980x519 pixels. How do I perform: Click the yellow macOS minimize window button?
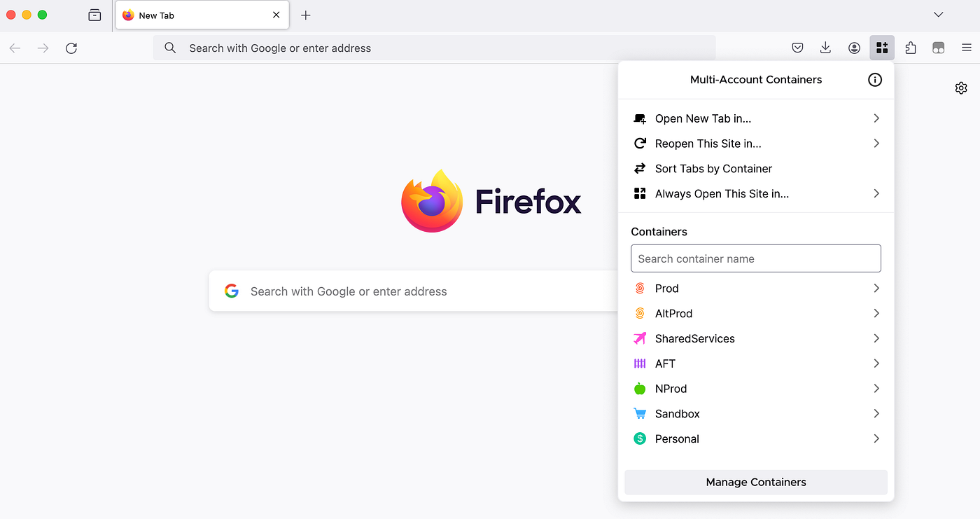(27, 15)
